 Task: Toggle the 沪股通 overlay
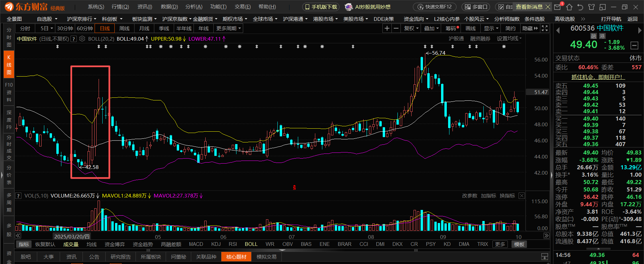pos(456,39)
